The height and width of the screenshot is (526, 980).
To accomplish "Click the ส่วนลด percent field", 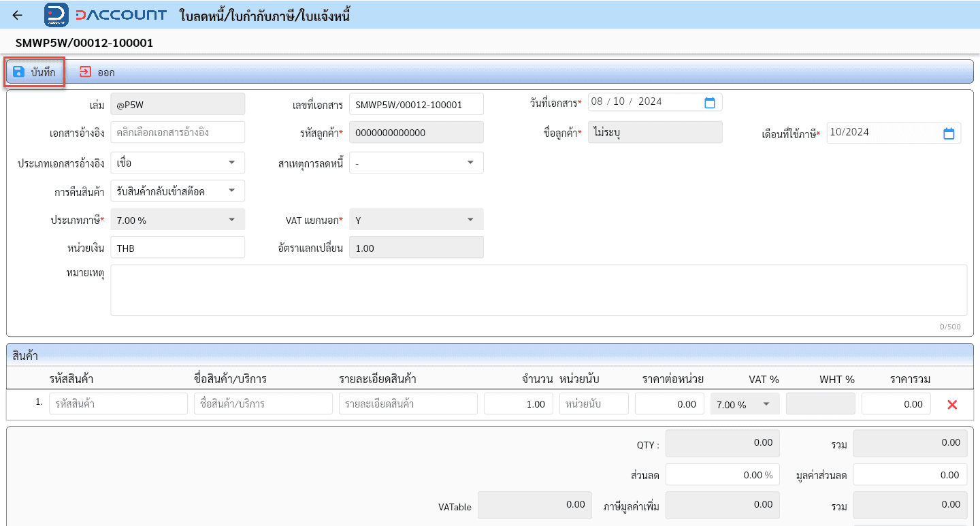I will (723, 475).
